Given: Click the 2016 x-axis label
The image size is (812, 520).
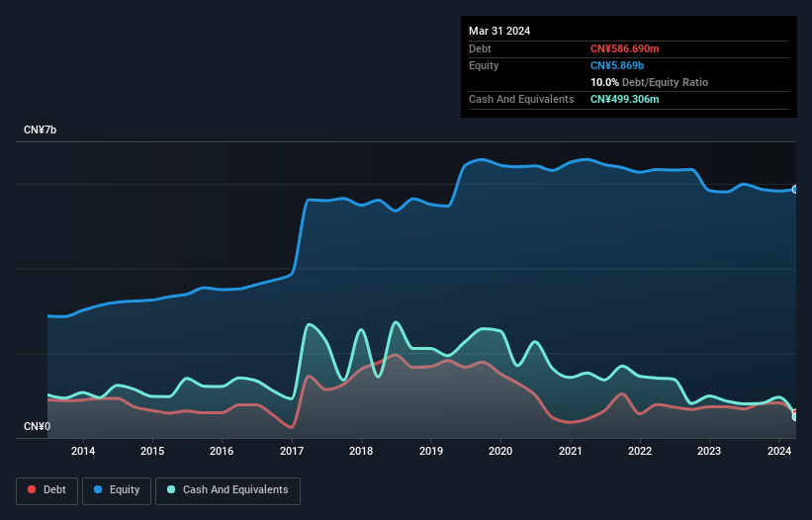Looking at the screenshot, I should (222, 451).
